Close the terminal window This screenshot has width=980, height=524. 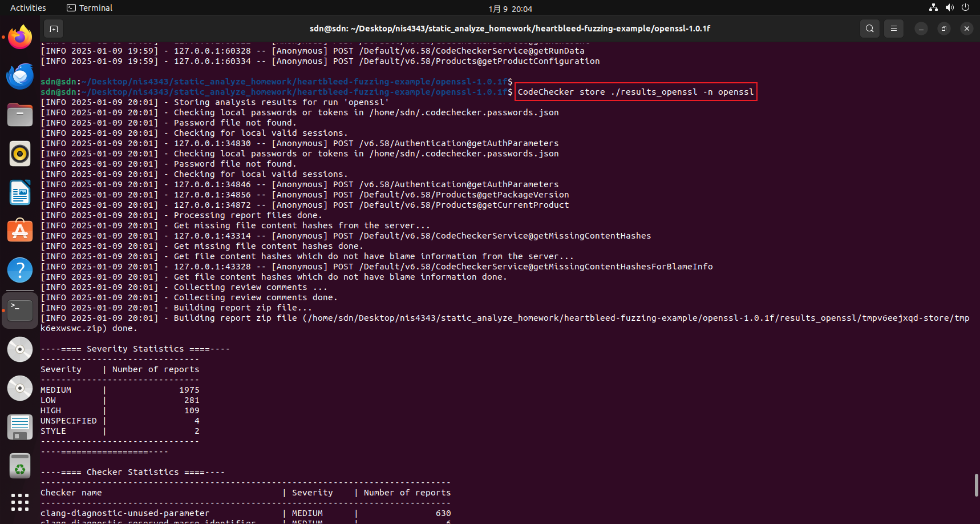pyautogui.click(x=967, y=29)
